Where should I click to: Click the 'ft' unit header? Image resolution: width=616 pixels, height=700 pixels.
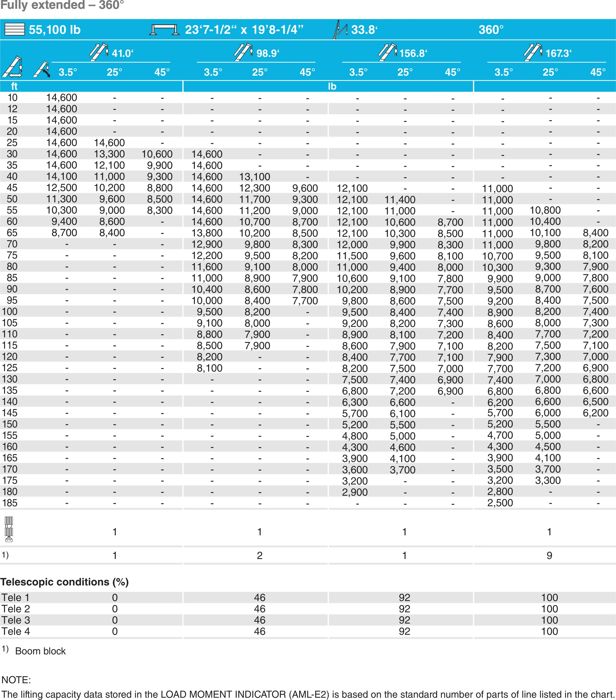14,86
